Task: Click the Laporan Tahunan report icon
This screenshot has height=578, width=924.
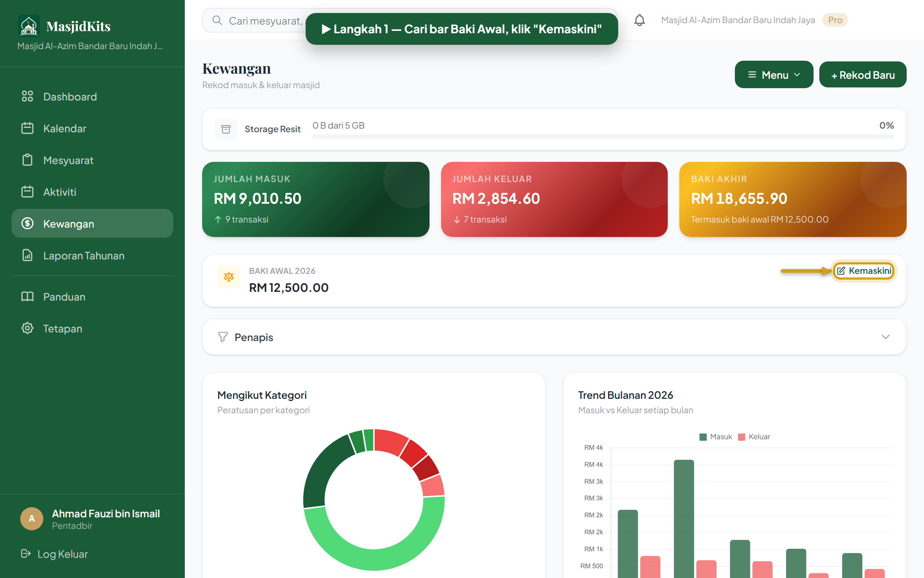Action: [27, 255]
